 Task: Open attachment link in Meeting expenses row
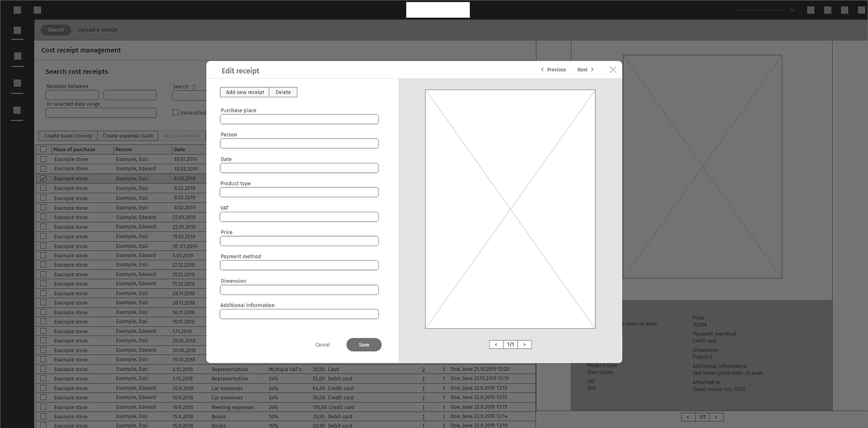(424, 407)
